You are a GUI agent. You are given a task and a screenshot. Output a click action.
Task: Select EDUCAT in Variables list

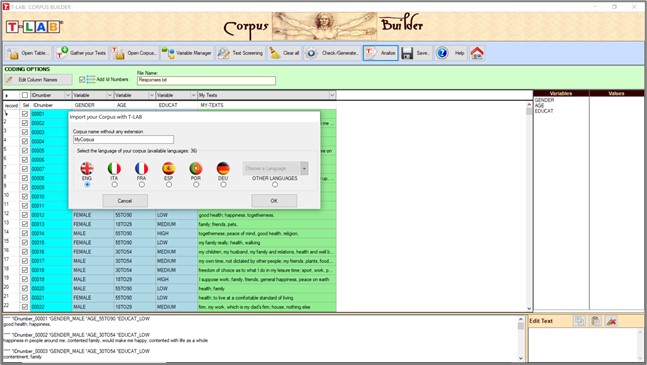pos(544,111)
